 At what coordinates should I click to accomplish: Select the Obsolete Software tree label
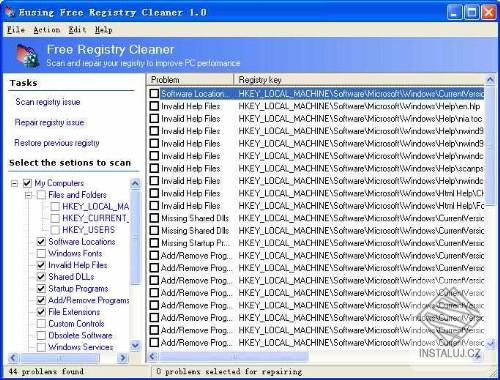(x=80, y=335)
